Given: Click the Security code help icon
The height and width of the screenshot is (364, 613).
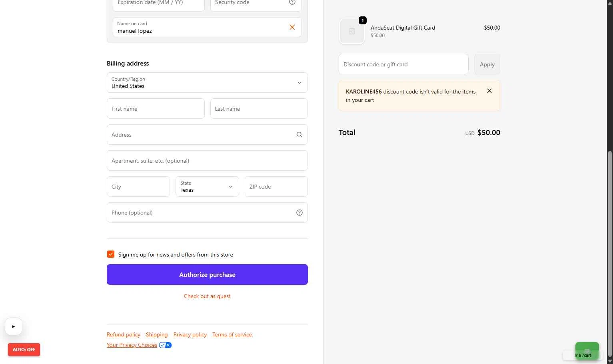Looking at the screenshot, I should (292, 2).
